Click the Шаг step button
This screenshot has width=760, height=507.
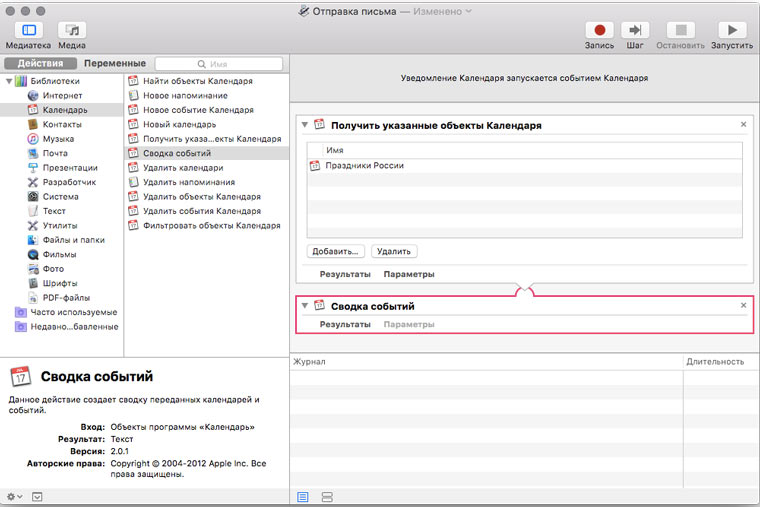(635, 30)
